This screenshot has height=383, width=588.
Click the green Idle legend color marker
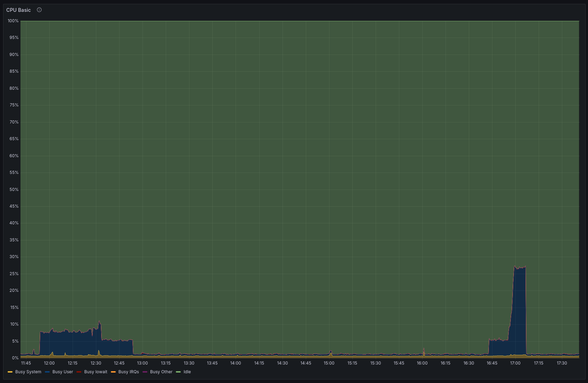tap(178, 372)
